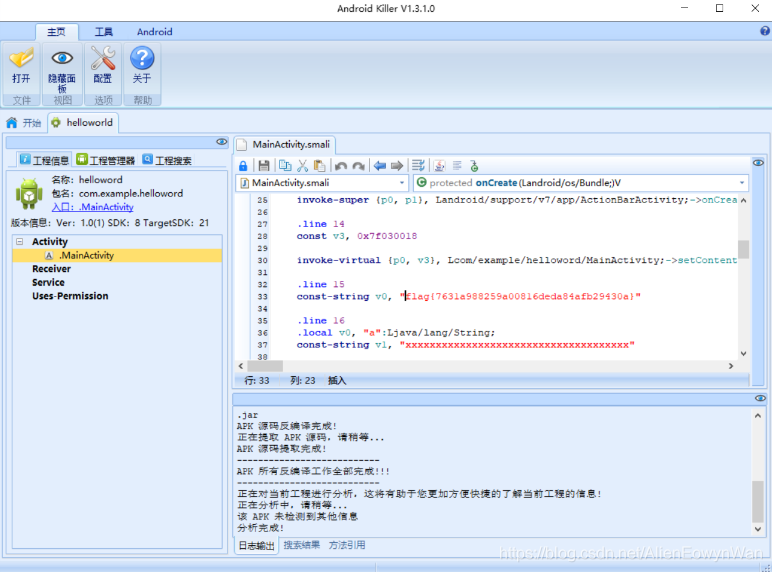The image size is (772, 572).
Task: Click editor horizontal scroll left arrow
Action: 241,366
